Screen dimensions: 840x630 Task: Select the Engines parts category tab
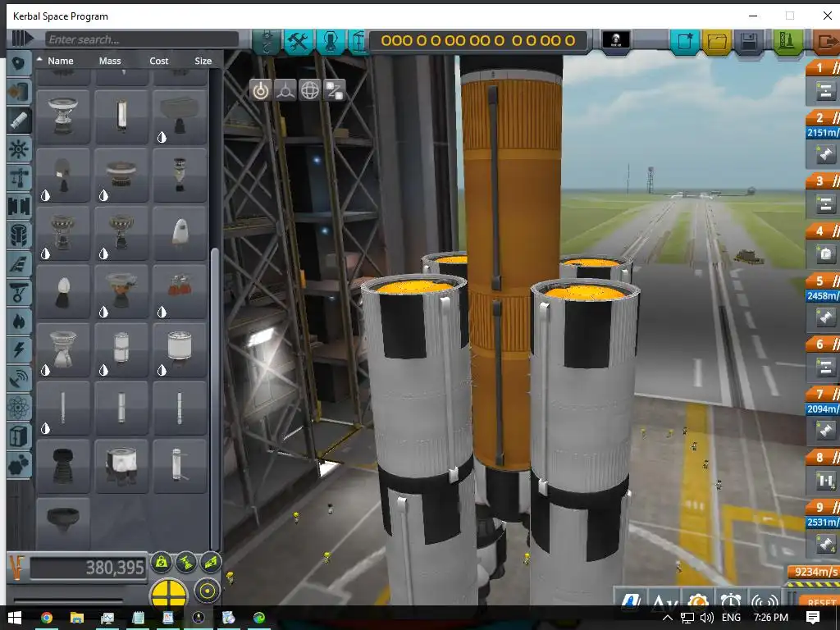point(20,121)
